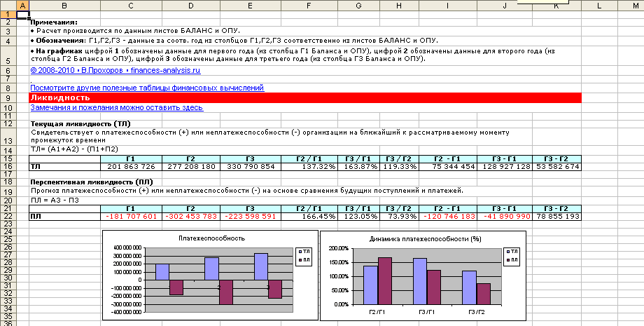Select the red 'Ликвидность' header row
This screenshot has height=326, width=644.
pos(306,98)
